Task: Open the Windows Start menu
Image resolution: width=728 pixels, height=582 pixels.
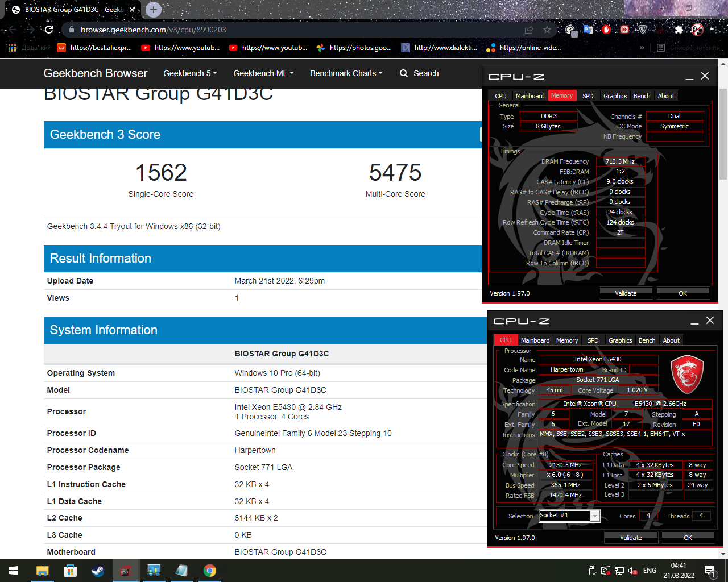Action: pyautogui.click(x=14, y=571)
